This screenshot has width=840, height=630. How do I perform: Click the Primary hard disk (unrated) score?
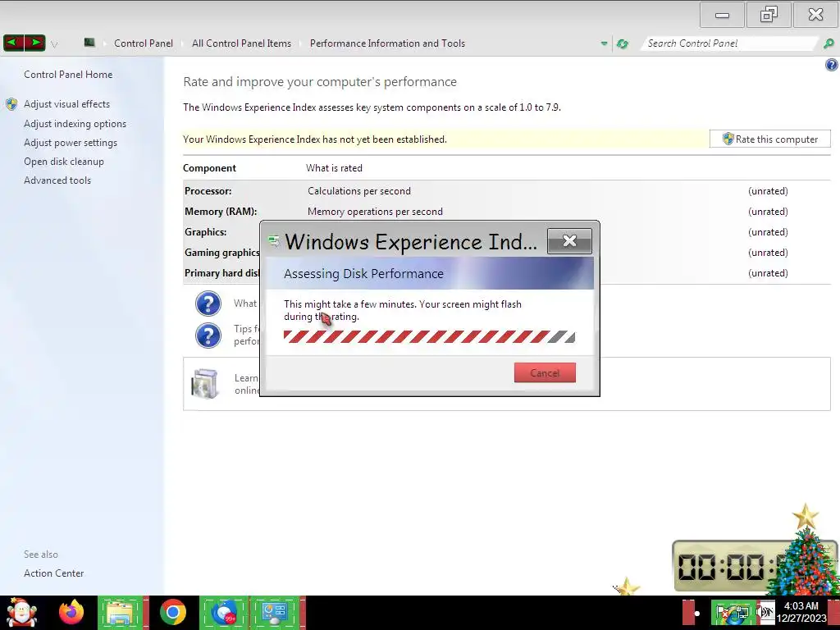coord(768,273)
